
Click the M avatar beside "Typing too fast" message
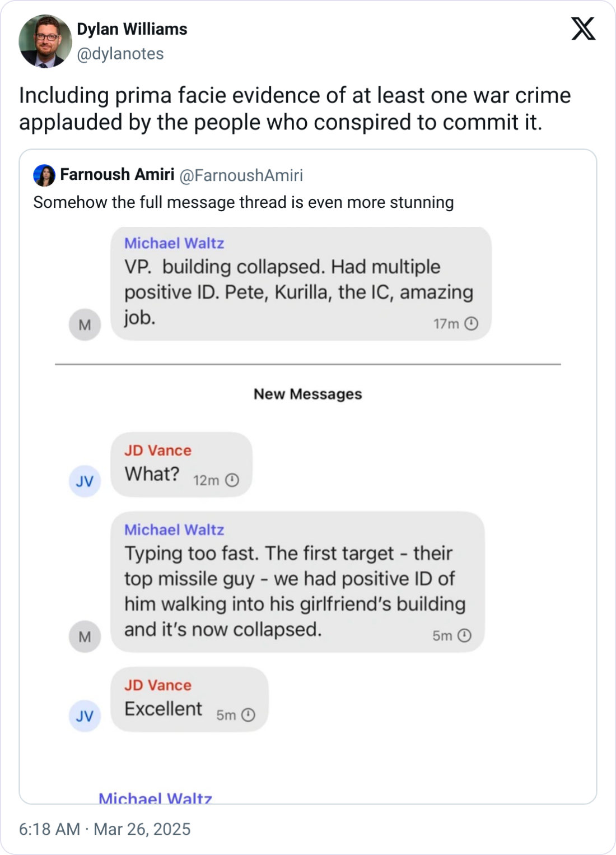point(85,636)
